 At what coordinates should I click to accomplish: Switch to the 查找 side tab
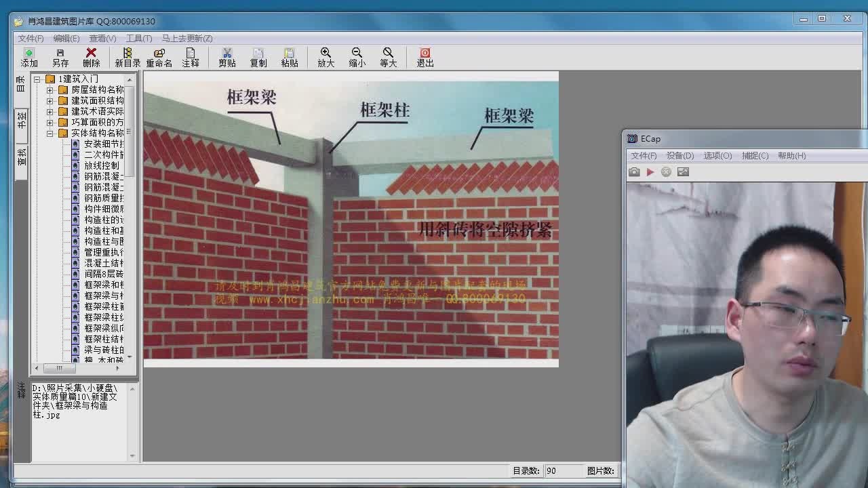tap(21, 157)
